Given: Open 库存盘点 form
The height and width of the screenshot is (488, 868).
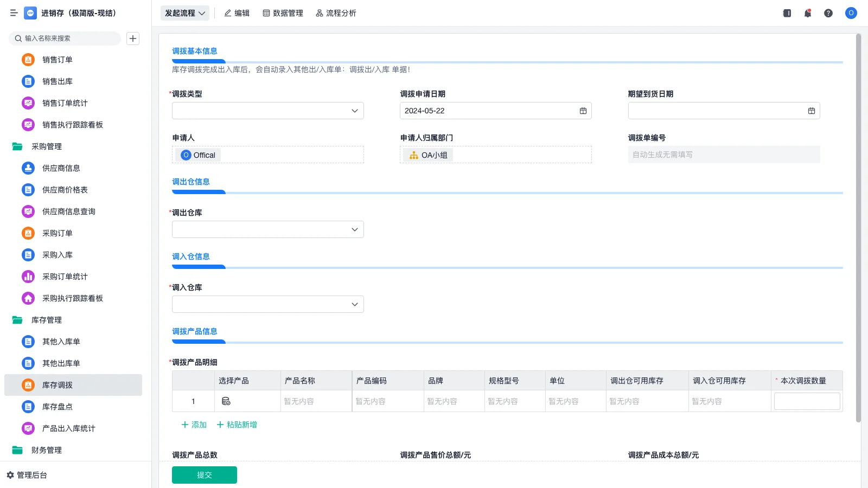Looking at the screenshot, I should pyautogui.click(x=73, y=407).
